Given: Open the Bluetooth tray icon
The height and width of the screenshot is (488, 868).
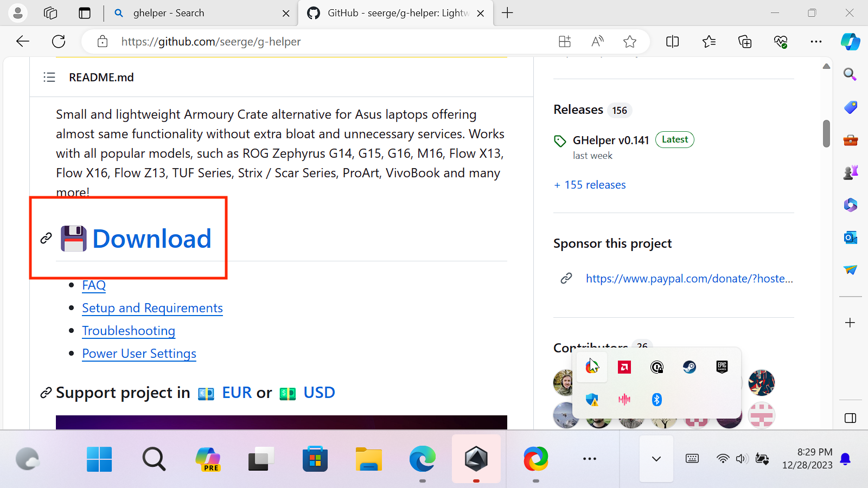Looking at the screenshot, I should [x=657, y=400].
